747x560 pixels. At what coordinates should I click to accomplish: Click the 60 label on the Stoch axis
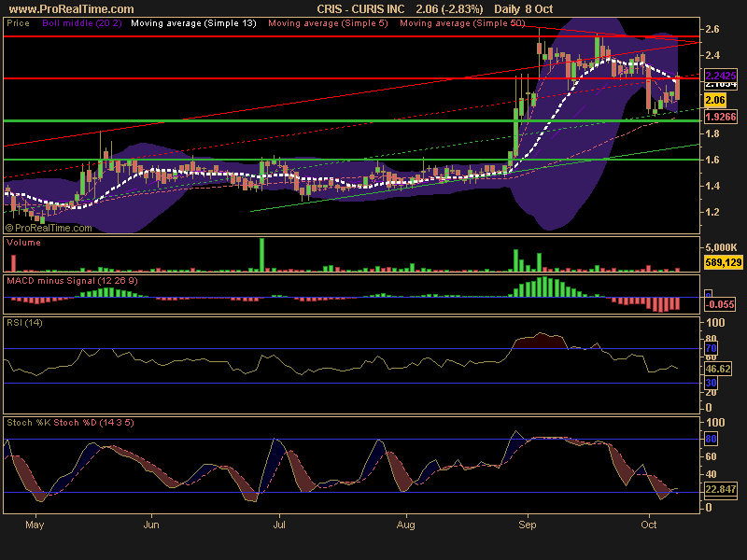(x=712, y=456)
